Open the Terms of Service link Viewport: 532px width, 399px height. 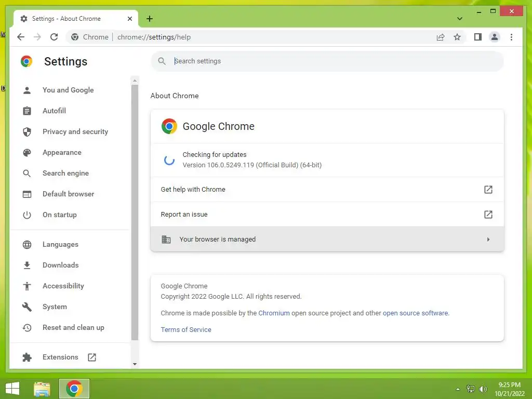(186, 329)
